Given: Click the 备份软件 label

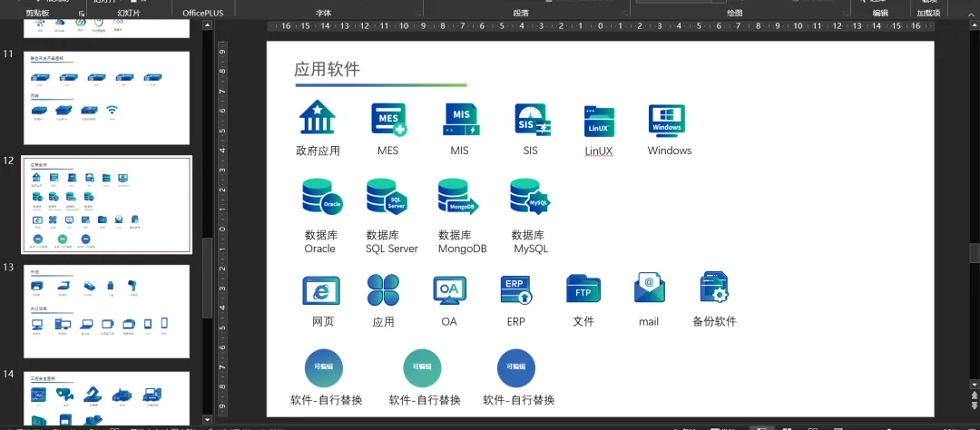Looking at the screenshot, I should tap(714, 322).
